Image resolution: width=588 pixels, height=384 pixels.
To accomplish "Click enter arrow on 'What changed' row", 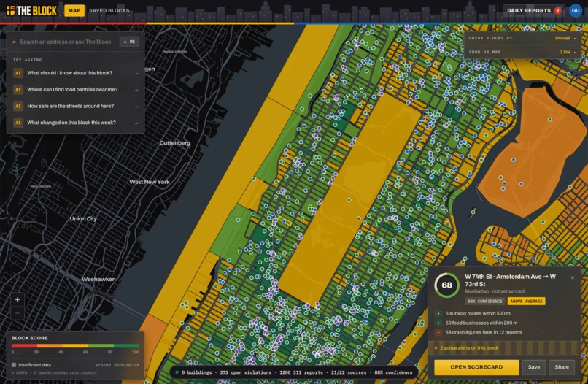I will [136, 123].
